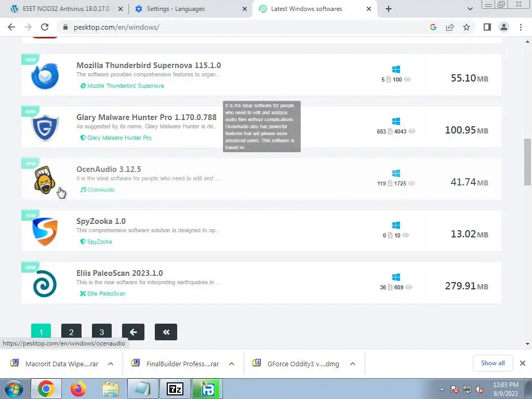Open OcenAudio 3.12.5 title link
This screenshot has width=532, height=399.
(109, 169)
